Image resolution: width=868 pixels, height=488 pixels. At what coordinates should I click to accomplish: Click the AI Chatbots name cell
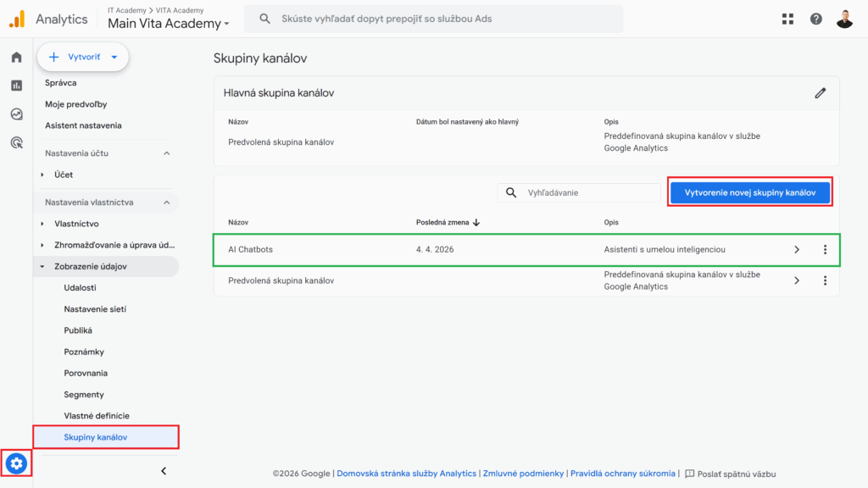click(250, 250)
